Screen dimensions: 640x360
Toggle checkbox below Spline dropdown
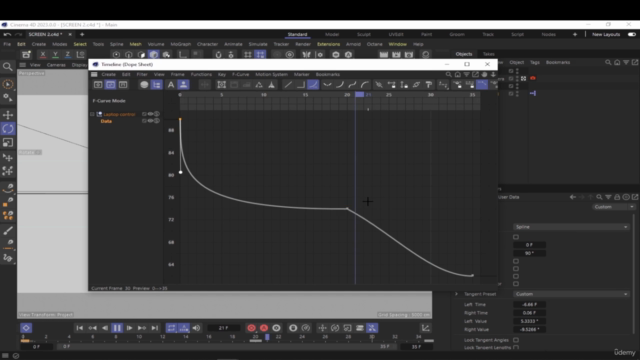coord(516,237)
